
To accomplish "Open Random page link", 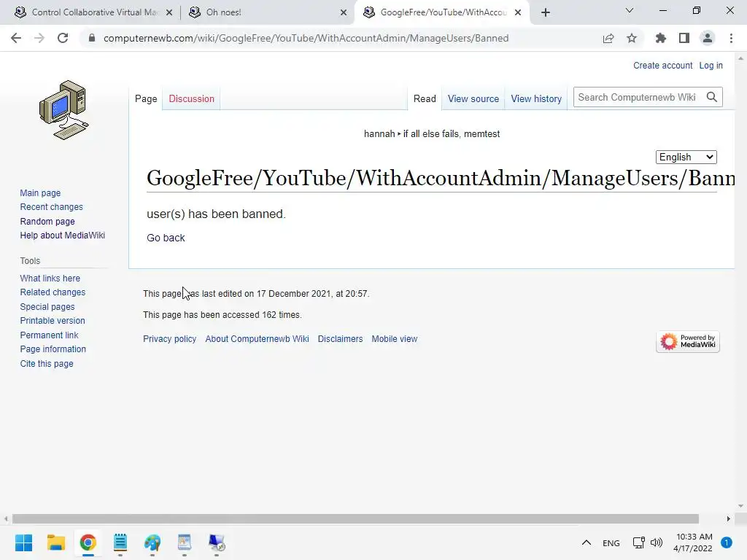I will click(x=47, y=221).
